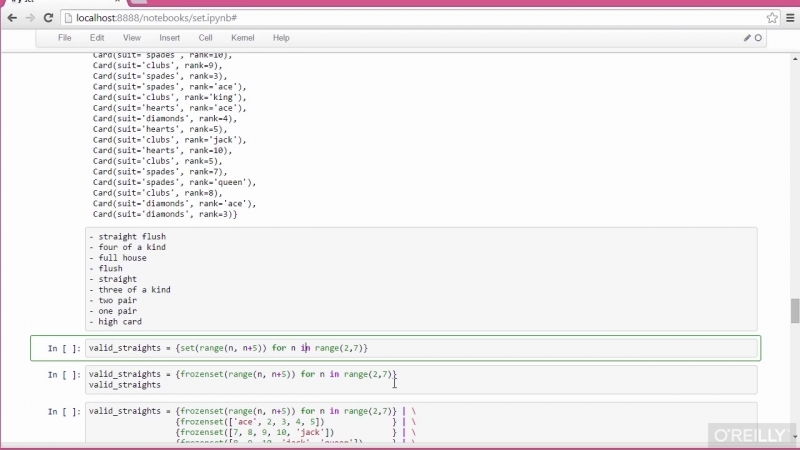The height and width of the screenshot is (450, 800).
Task: Open the Kernel menu
Action: (242, 38)
